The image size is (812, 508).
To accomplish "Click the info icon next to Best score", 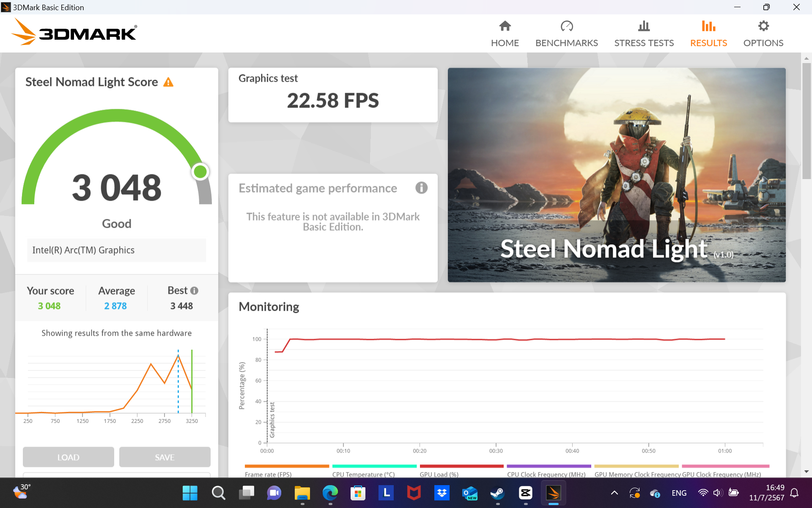I will (194, 291).
